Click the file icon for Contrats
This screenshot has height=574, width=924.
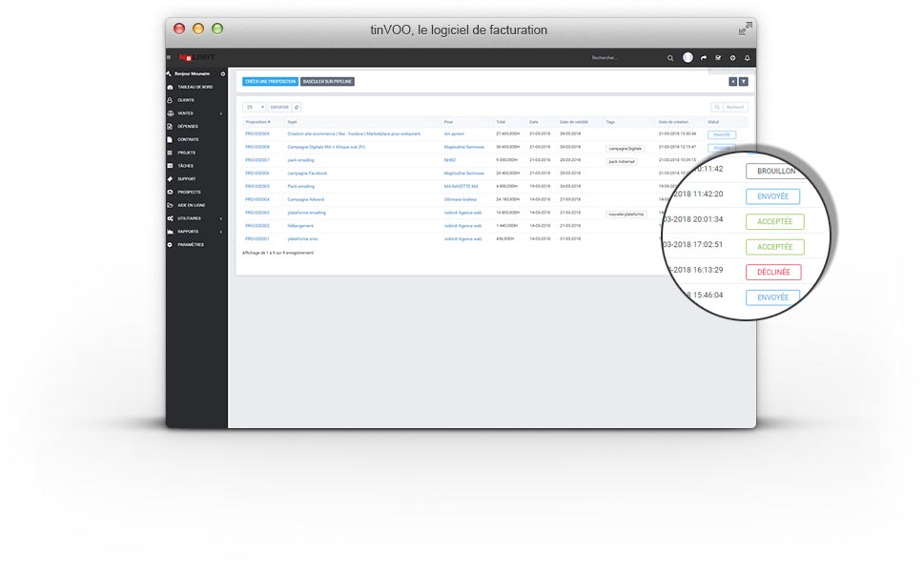coord(170,139)
